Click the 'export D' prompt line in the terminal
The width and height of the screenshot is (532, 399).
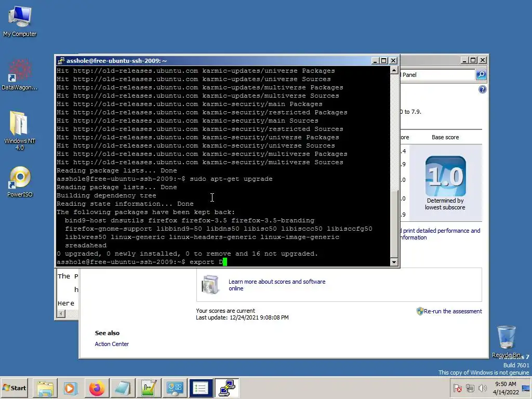click(141, 262)
